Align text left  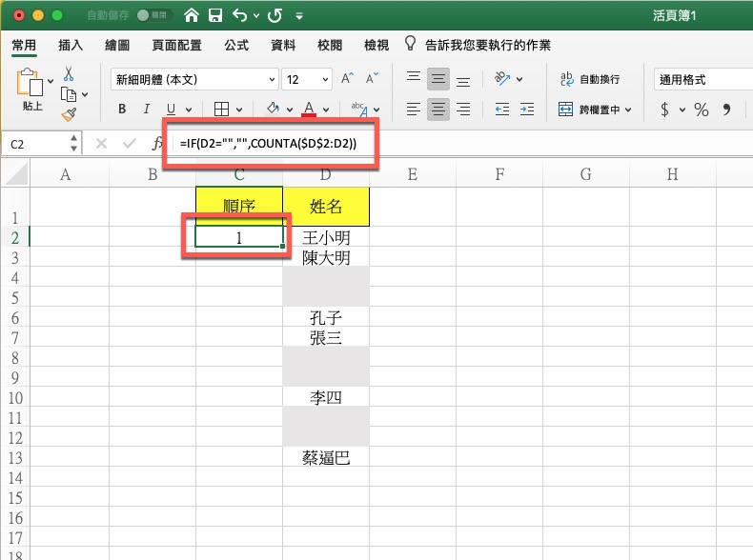(414, 109)
